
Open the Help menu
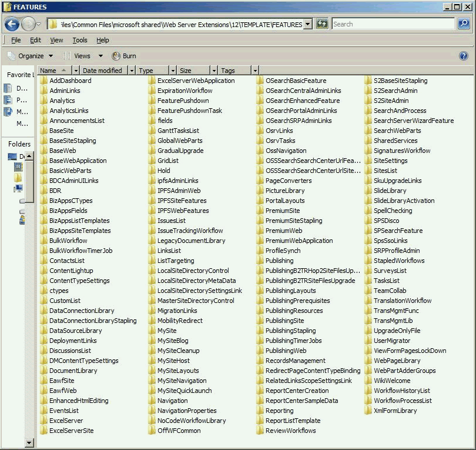point(103,40)
